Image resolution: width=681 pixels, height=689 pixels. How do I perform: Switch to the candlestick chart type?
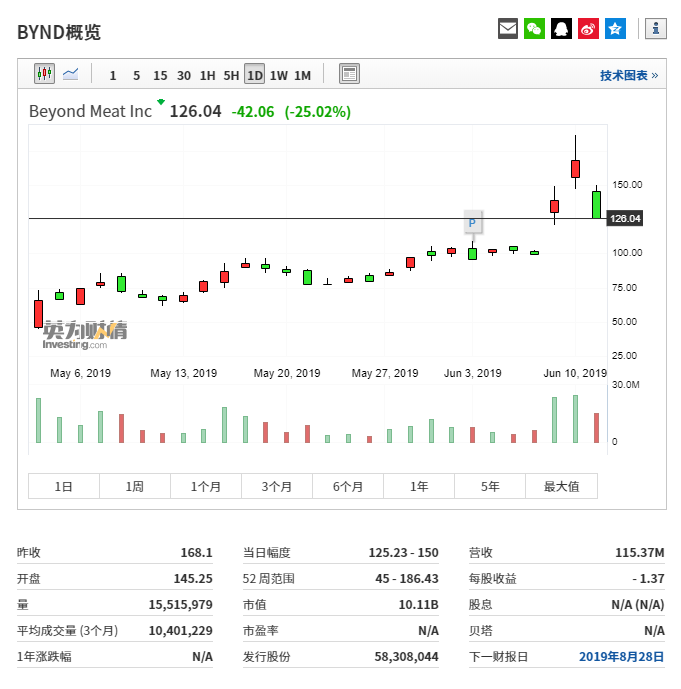pyautogui.click(x=44, y=73)
